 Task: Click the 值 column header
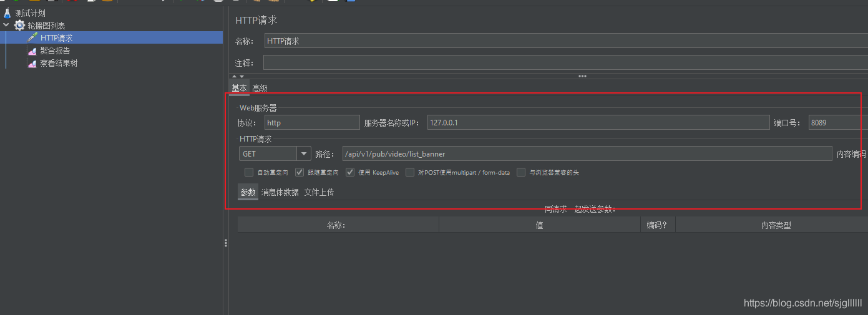click(539, 225)
